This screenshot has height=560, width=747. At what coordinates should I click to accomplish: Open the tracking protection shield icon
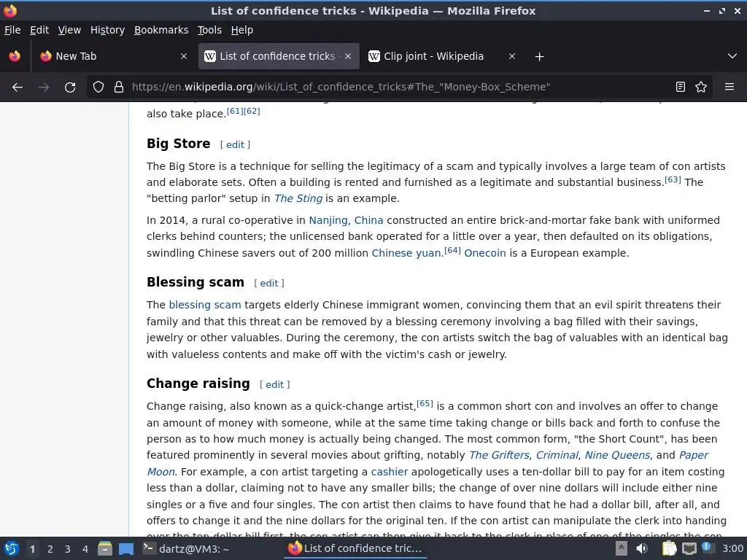(x=98, y=87)
